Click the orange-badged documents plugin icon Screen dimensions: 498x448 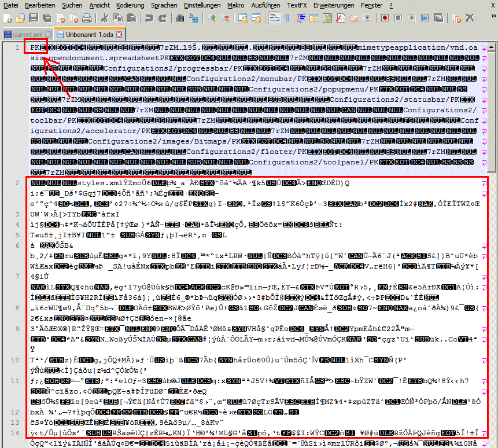pos(456,18)
